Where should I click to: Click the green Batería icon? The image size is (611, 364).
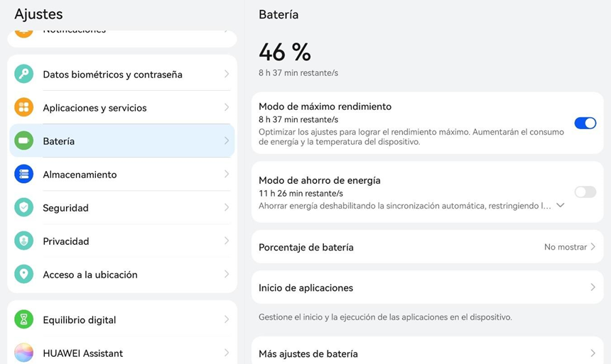[x=23, y=140]
